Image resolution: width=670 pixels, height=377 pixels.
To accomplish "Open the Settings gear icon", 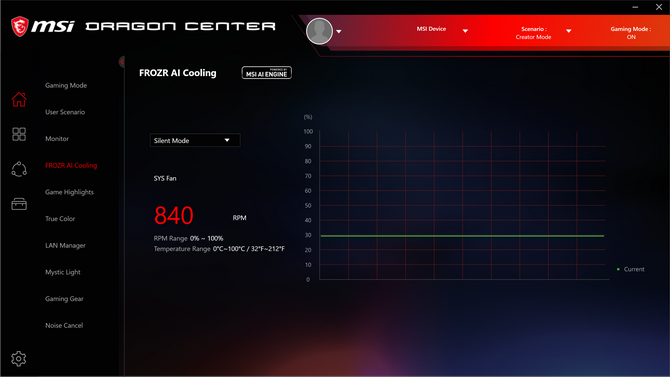I will coord(18,359).
